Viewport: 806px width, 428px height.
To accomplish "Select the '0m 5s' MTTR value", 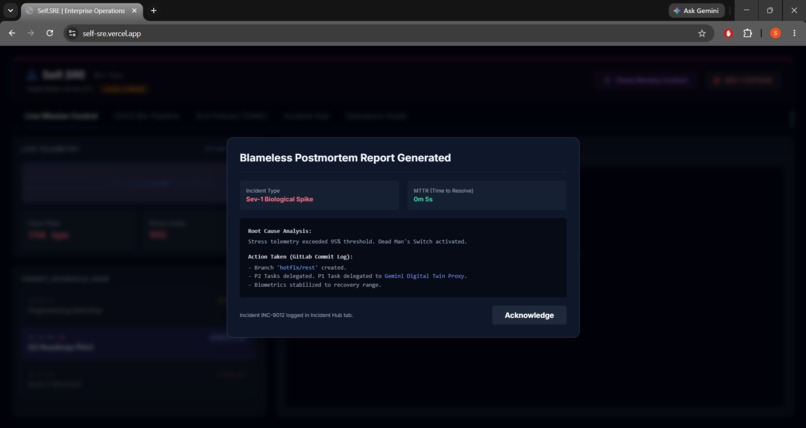I will click(x=423, y=199).
